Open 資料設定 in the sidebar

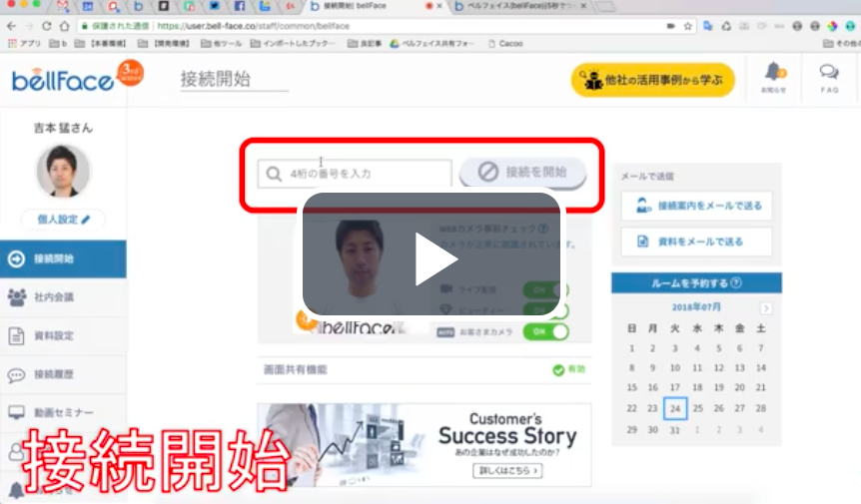click(x=63, y=335)
